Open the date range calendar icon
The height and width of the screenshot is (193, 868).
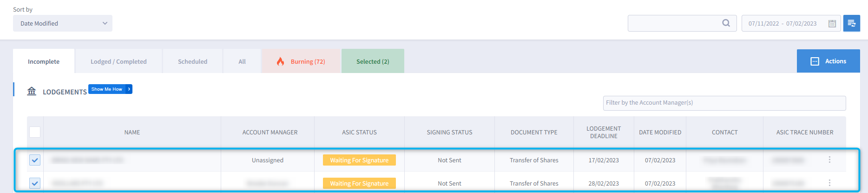(x=832, y=24)
